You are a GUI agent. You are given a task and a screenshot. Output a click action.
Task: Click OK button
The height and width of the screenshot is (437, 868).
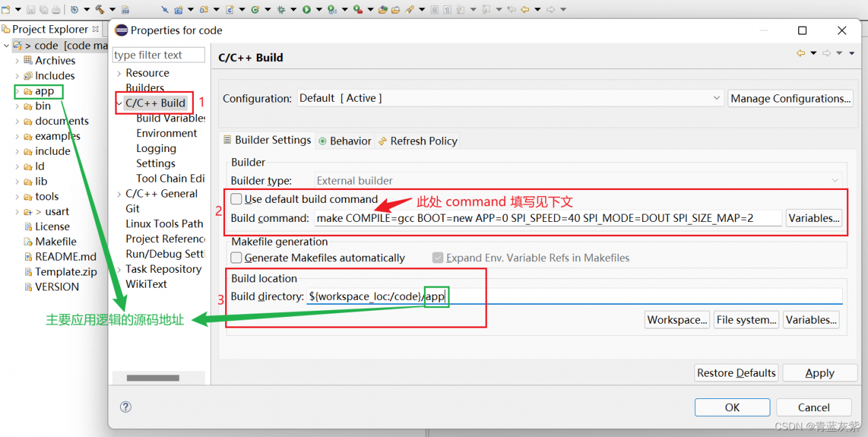[732, 407]
